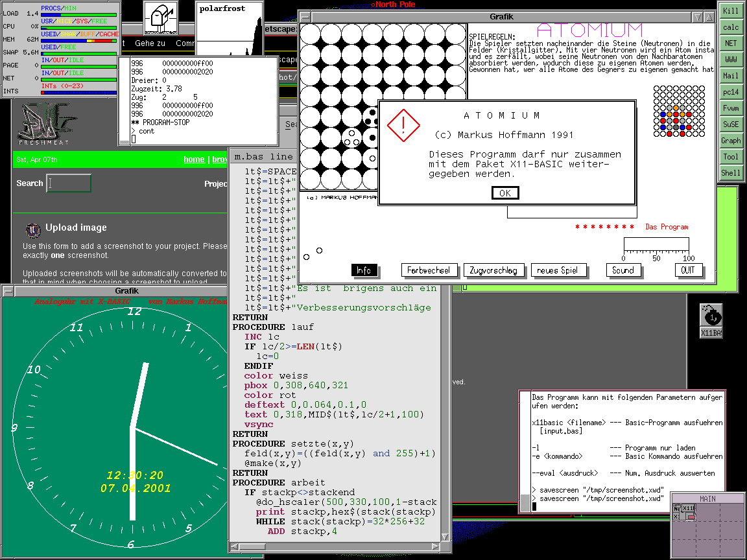This screenshot has height=560, width=747.
Task: Follow the home link on Freshmeat
Action: 194,159
